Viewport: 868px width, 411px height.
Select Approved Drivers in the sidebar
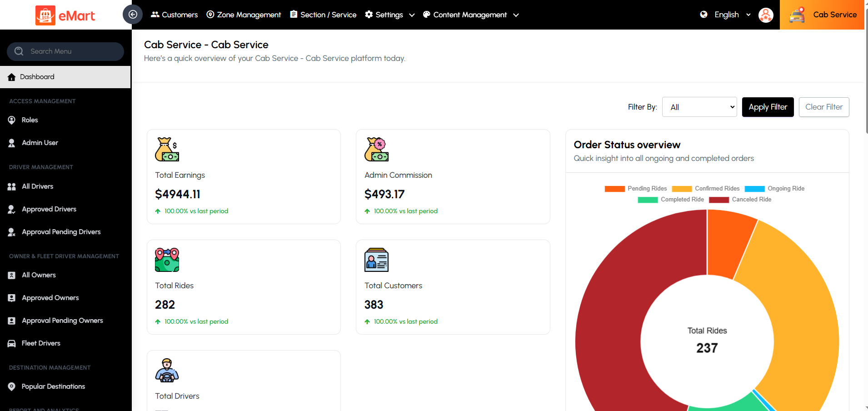tap(49, 209)
